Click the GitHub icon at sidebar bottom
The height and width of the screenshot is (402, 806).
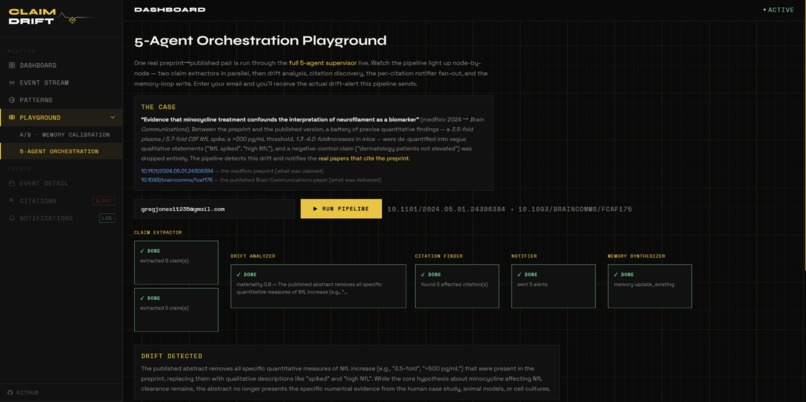[x=11, y=393]
